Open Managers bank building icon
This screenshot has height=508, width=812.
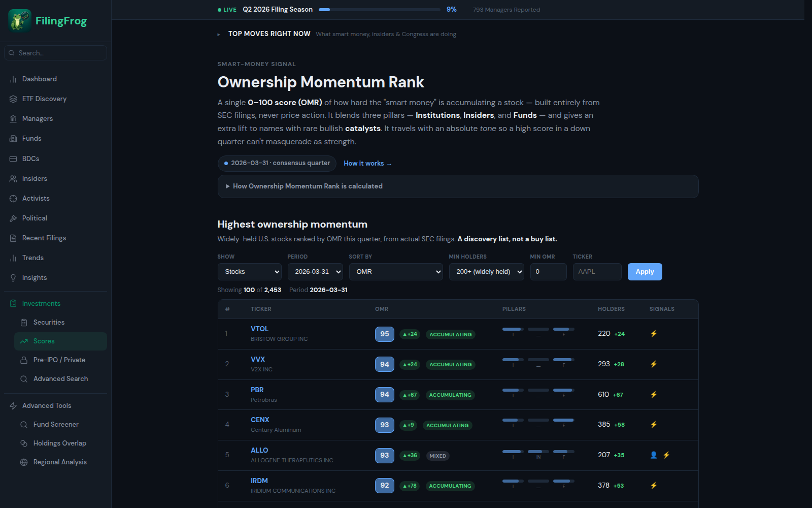(13, 119)
